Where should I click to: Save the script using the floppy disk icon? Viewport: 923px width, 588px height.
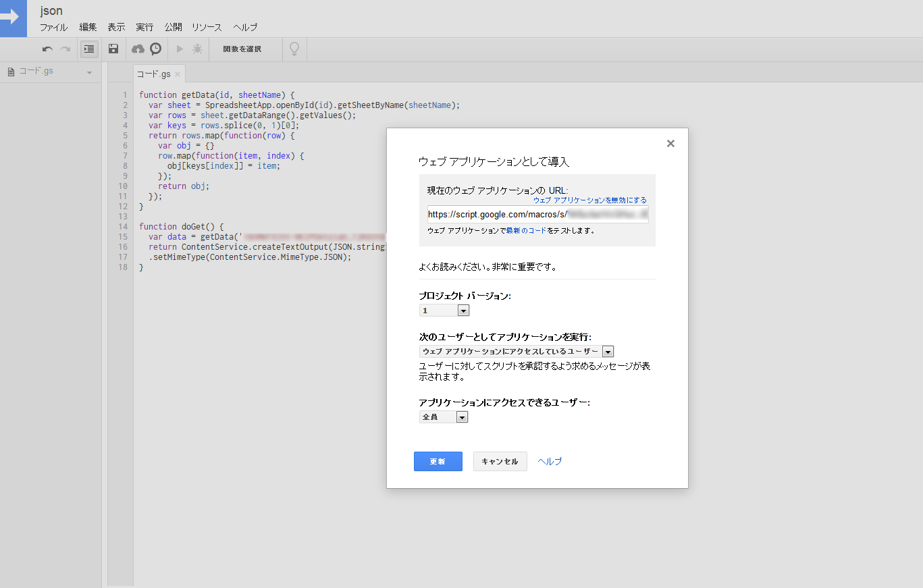pos(113,49)
